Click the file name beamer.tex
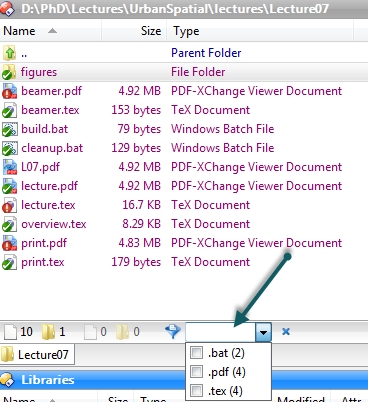The image size is (368, 402). [x=50, y=110]
